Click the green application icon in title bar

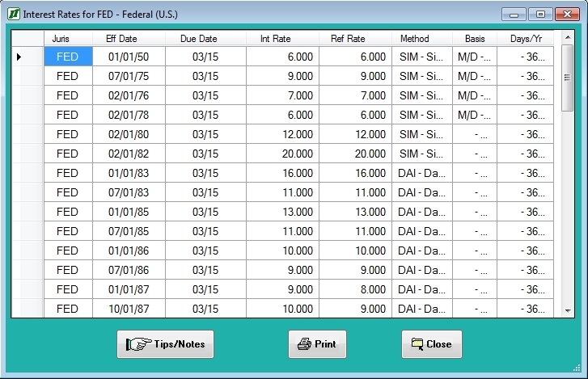coord(14,15)
